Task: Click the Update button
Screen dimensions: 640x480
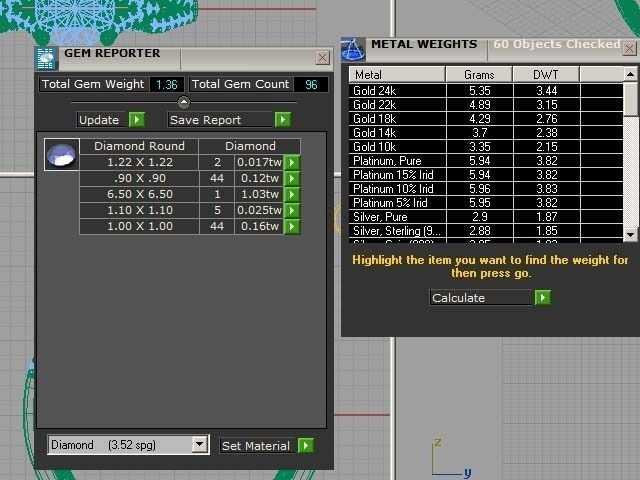Action: tap(102, 120)
